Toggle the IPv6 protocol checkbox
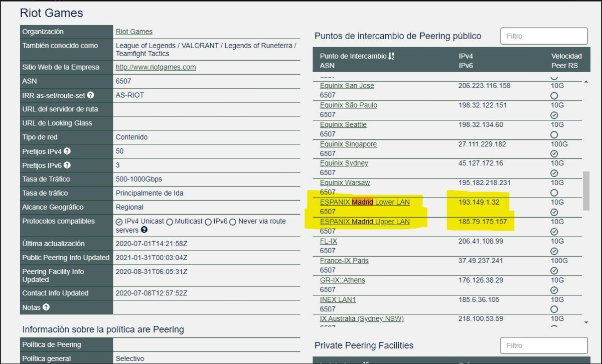The width and height of the screenshot is (602, 364). tap(208, 222)
